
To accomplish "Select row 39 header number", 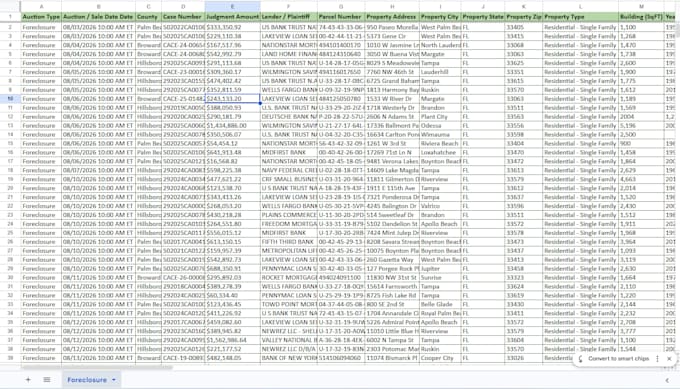I will tap(10, 358).
